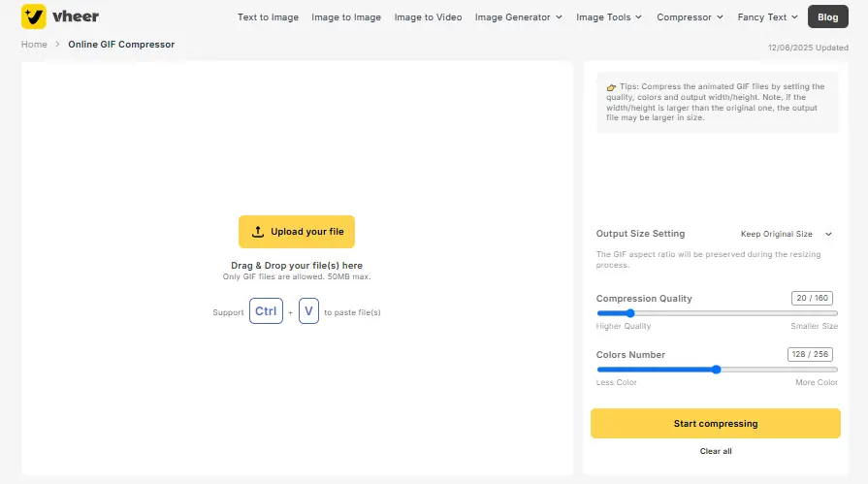Open the Blog page
868x484 pixels.
pos(827,16)
